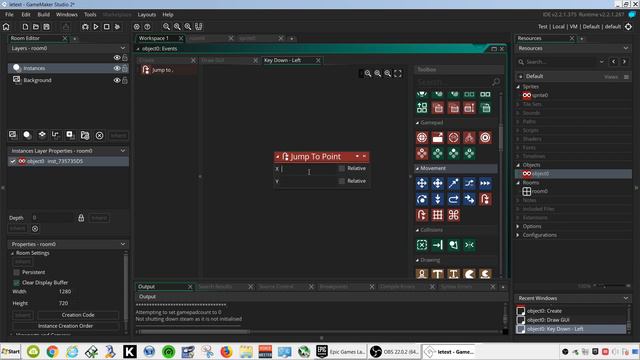Delete selected layer with circled X icon
The height and width of the screenshot is (360, 640).
tap(99, 136)
